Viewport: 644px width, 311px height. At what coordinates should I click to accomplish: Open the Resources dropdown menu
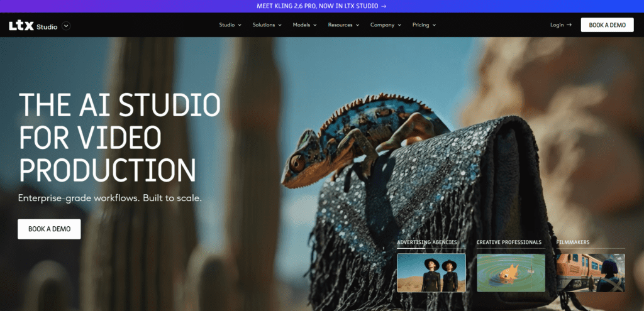(343, 25)
